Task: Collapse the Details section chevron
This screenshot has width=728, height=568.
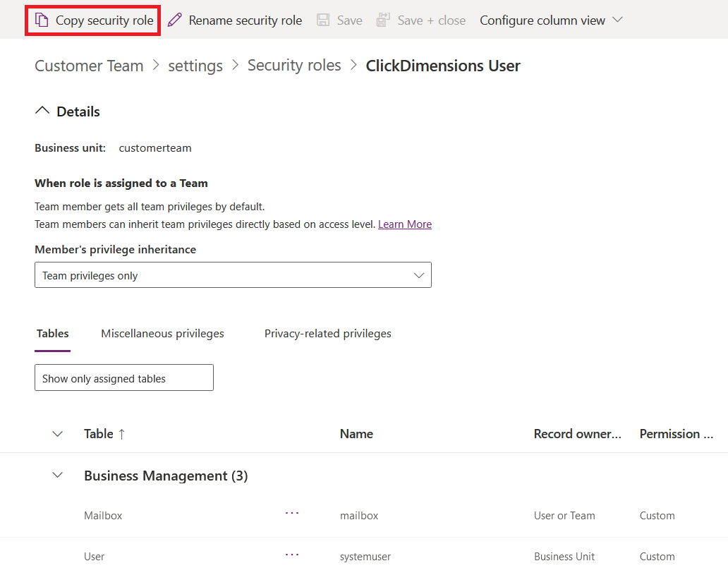Action: (x=42, y=111)
